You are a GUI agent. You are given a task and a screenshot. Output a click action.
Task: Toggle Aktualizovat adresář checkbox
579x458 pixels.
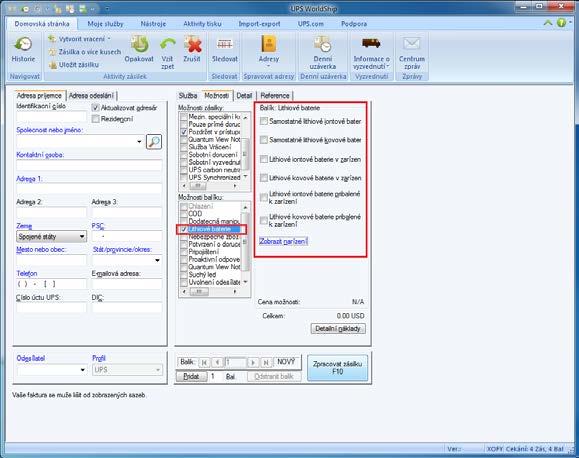96,108
